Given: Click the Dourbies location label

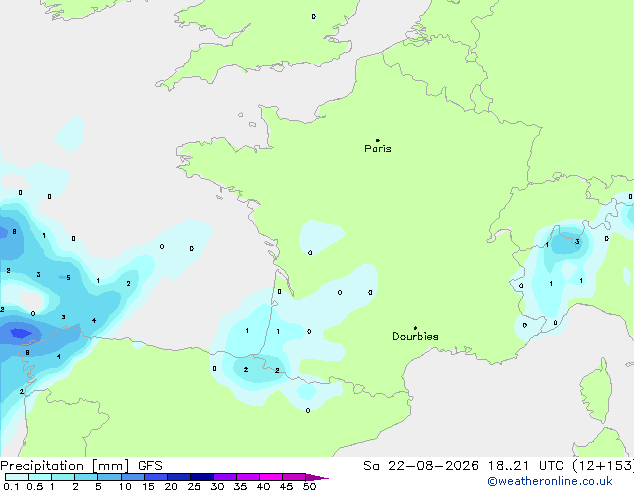Looking at the screenshot, I should 415,336.
